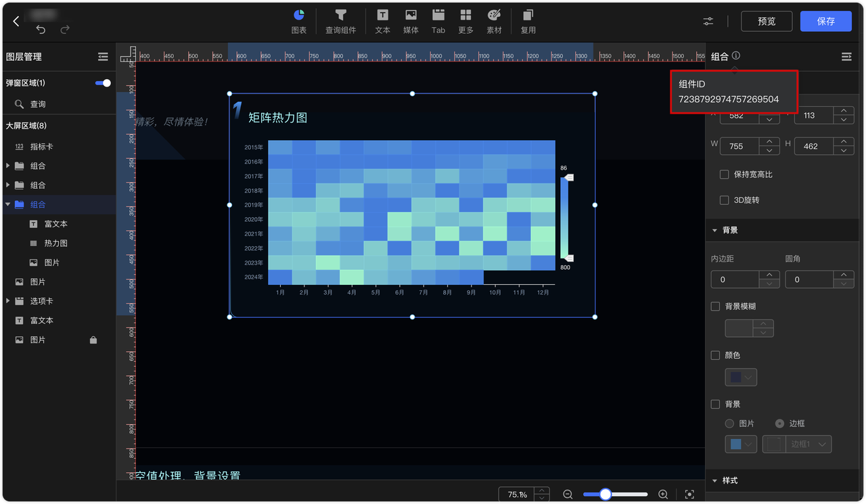Screen dimensions: 866x504
Task: Expand the 选项卡 layer
Action: click(x=8, y=301)
